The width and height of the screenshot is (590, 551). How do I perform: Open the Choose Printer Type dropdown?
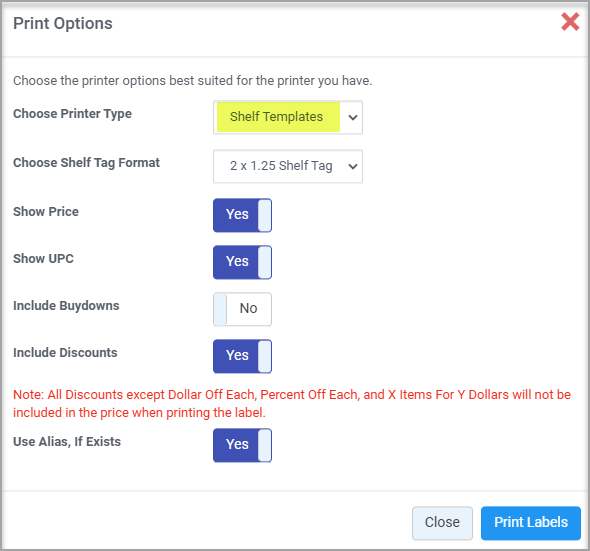[288, 117]
